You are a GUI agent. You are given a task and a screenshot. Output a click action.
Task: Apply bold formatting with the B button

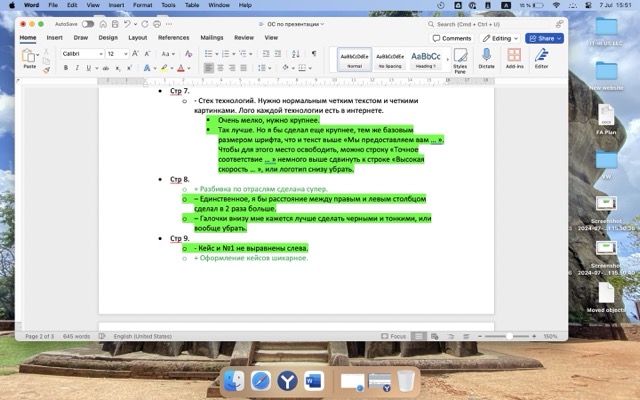(x=66, y=68)
